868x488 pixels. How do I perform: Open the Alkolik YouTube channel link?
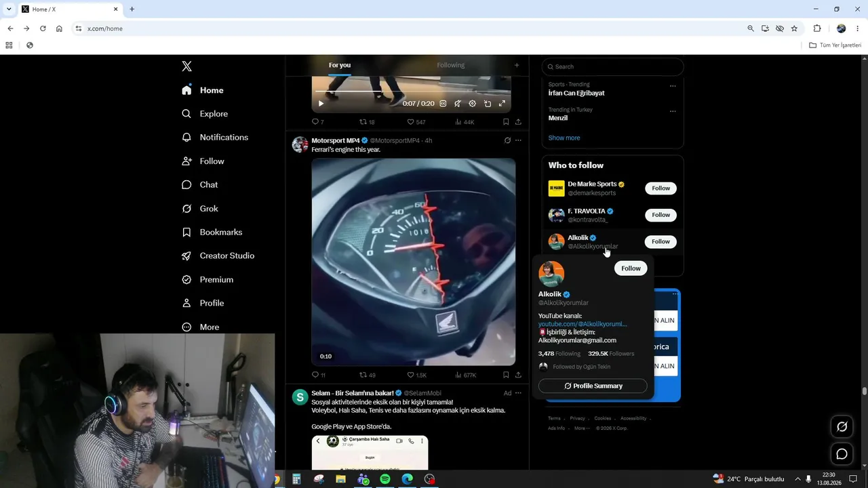[x=583, y=324]
